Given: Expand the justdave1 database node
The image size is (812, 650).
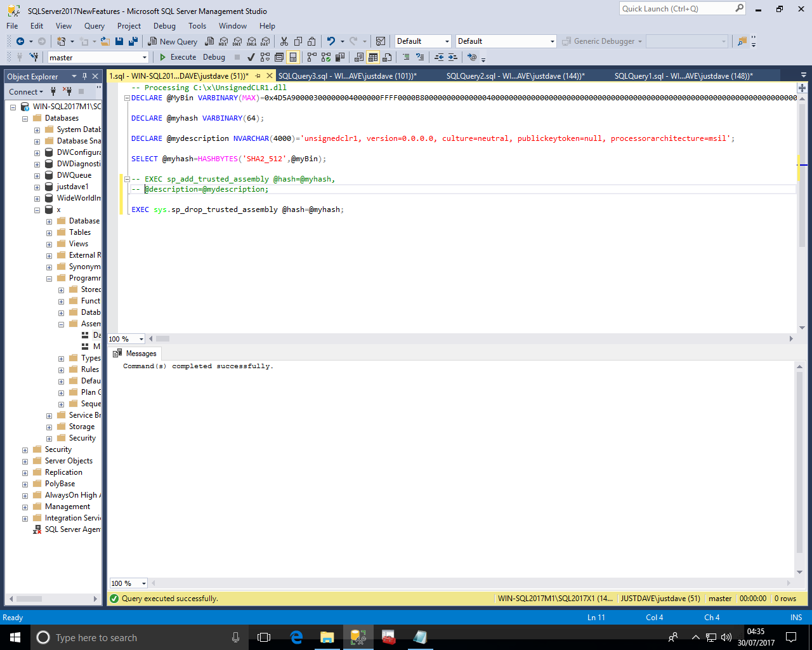Looking at the screenshot, I should (x=37, y=187).
